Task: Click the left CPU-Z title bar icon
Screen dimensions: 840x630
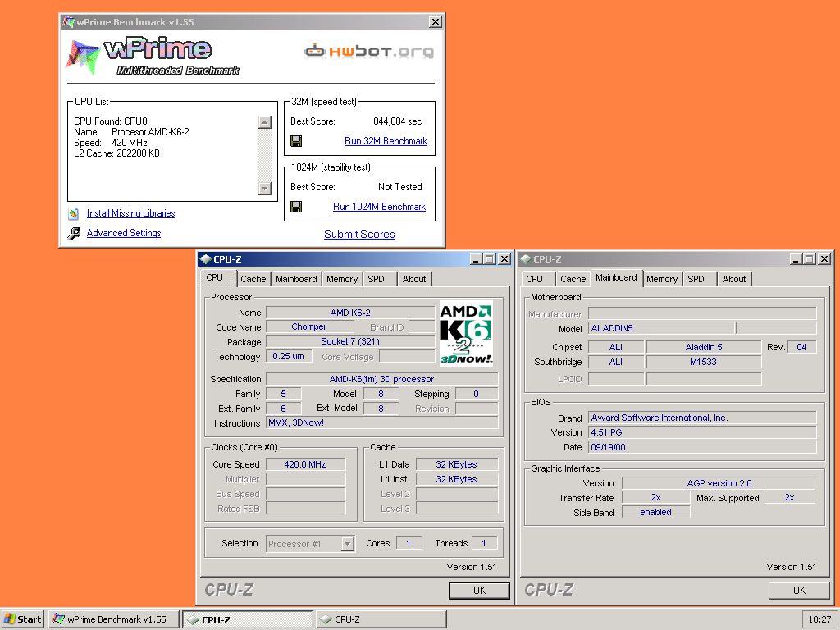Action: (206, 259)
